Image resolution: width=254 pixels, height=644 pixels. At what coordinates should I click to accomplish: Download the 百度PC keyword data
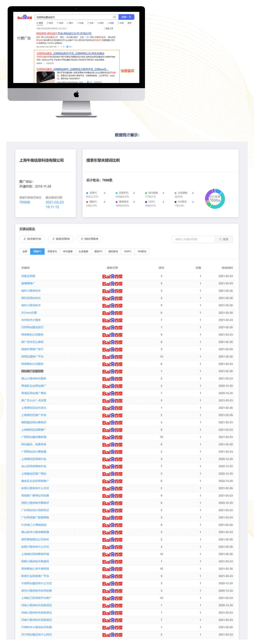tap(105, 193)
